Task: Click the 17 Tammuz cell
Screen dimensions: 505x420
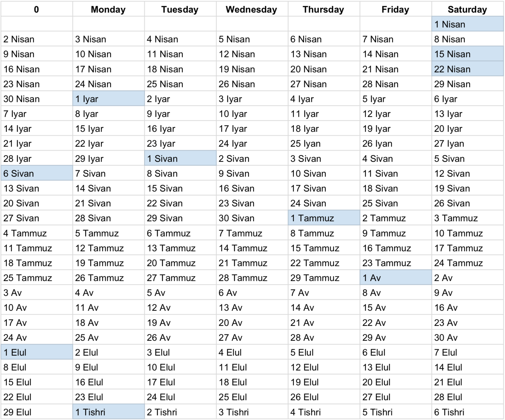Action: (x=467, y=248)
